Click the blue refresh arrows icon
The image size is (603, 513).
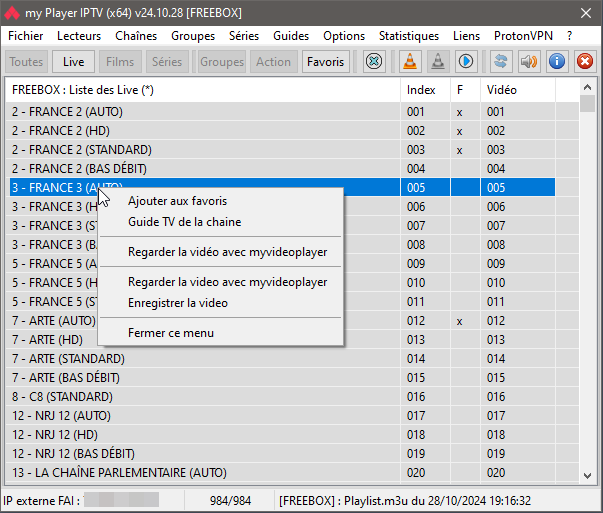point(501,62)
